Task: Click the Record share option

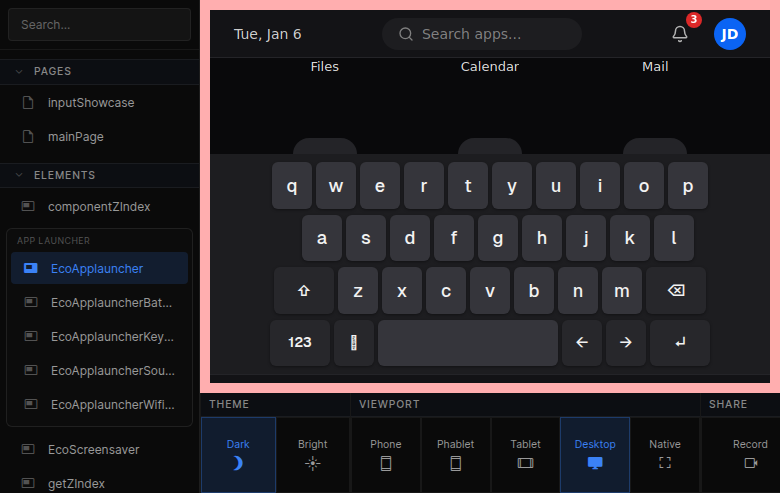Action: [x=750, y=454]
